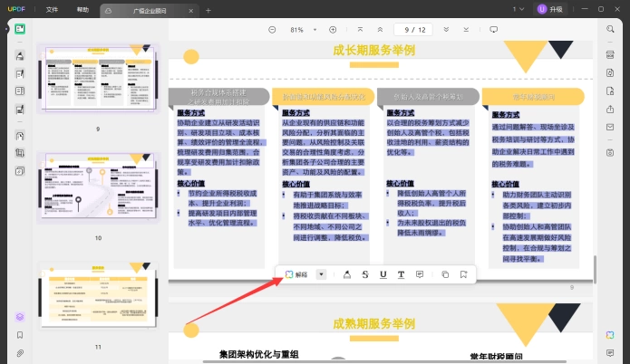Open the UPDF AI assistant icon
This screenshot has width=630, height=364.
click(x=610, y=335)
